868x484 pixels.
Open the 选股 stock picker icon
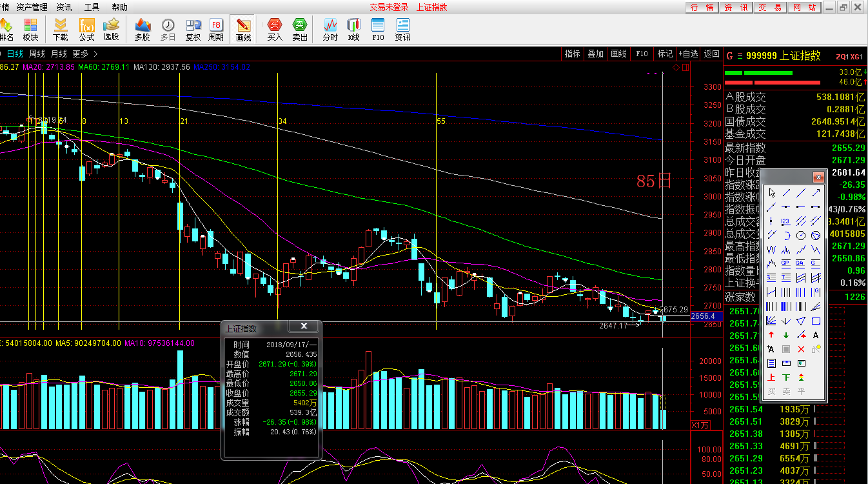[x=112, y=30]
